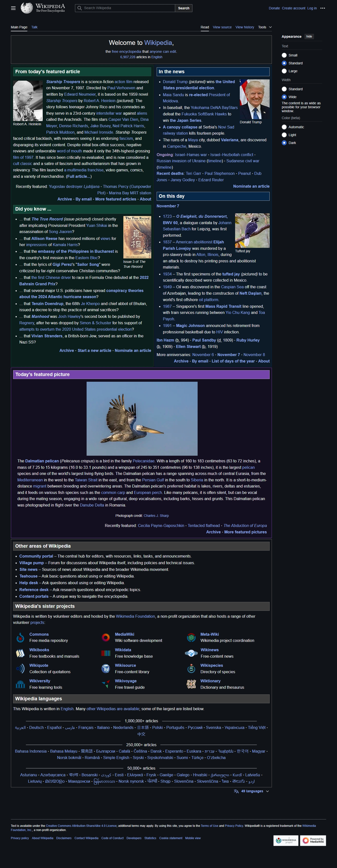Click the Wikimedia Foundation link in sister projects

click(x=135, y=616)
